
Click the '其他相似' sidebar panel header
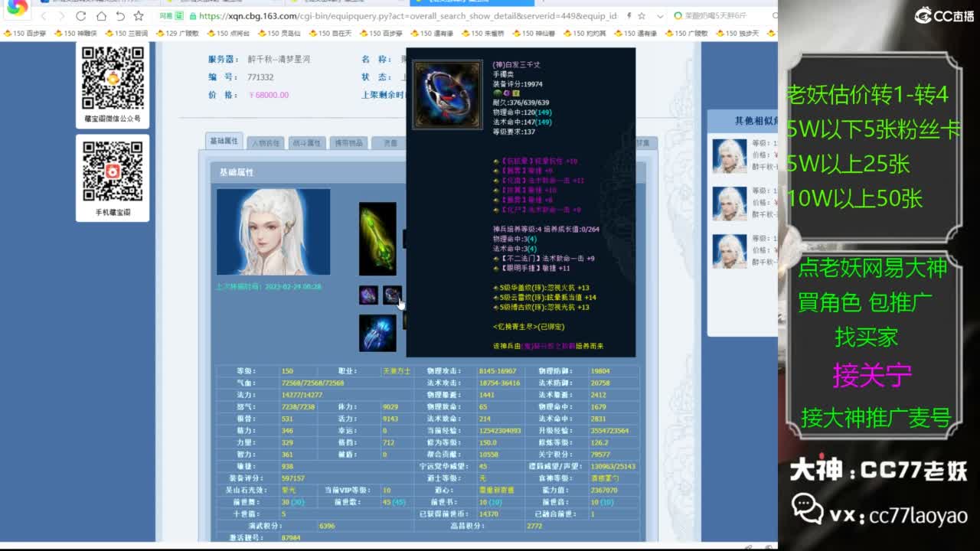742,121
